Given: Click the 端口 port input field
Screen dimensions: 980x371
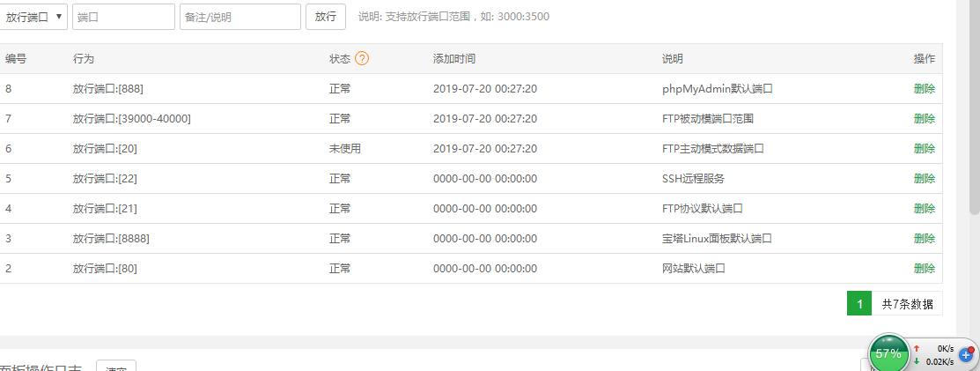Looking at the screenshot, I should pyautogui.click(x=123, y=17).
